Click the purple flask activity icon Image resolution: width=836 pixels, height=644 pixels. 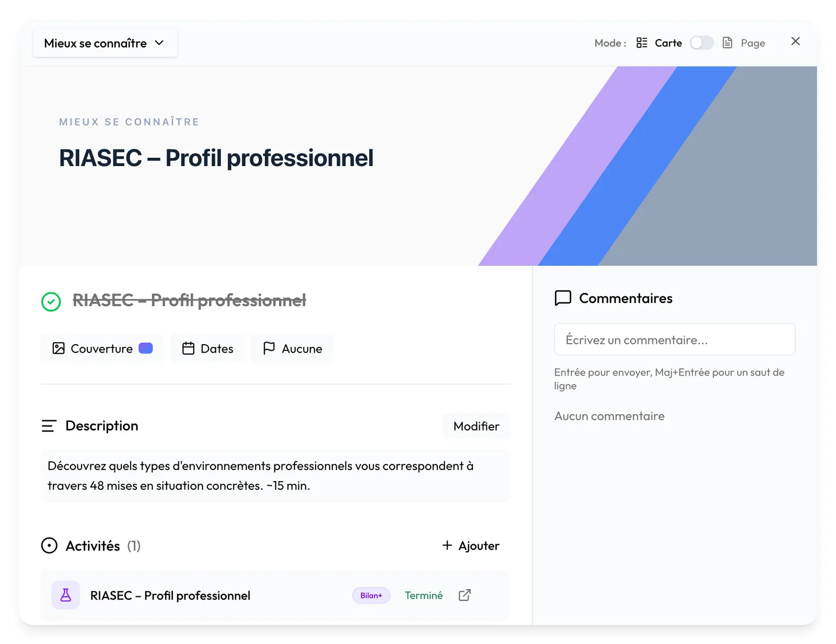[66, 595]
